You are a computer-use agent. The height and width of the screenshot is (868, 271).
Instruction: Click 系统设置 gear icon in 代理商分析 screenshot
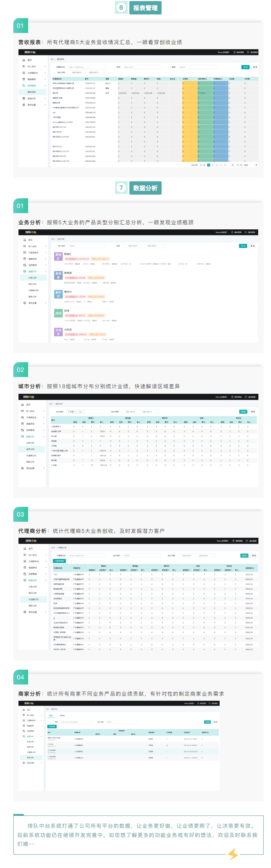click(x=25, y=612)
